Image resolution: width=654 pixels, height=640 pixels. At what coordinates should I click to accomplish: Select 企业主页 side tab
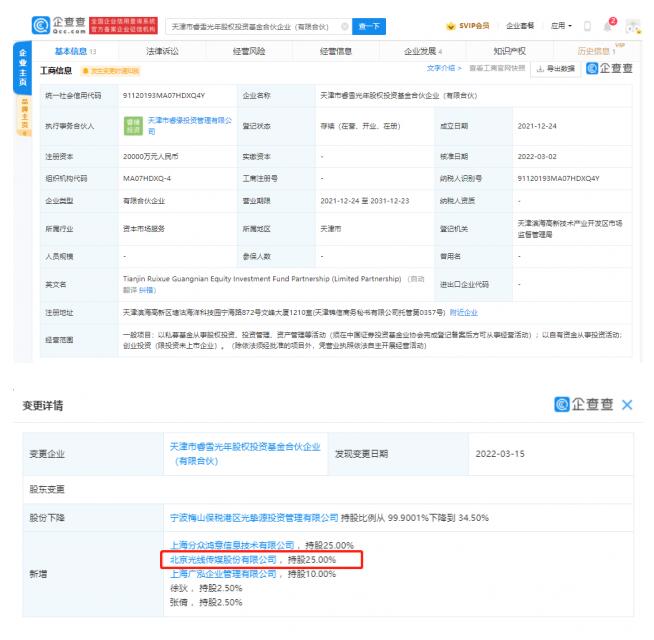tap(23, 68)
